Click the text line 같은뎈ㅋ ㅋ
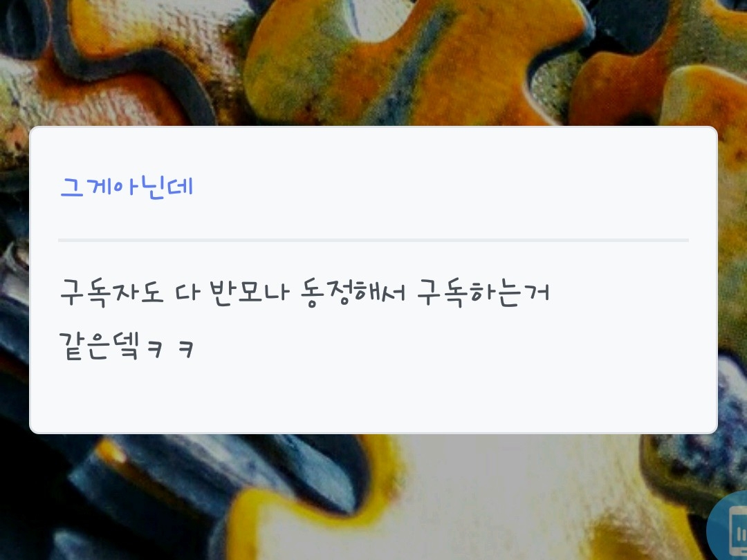This screenshot has height=560, width=747. point(127,346)
